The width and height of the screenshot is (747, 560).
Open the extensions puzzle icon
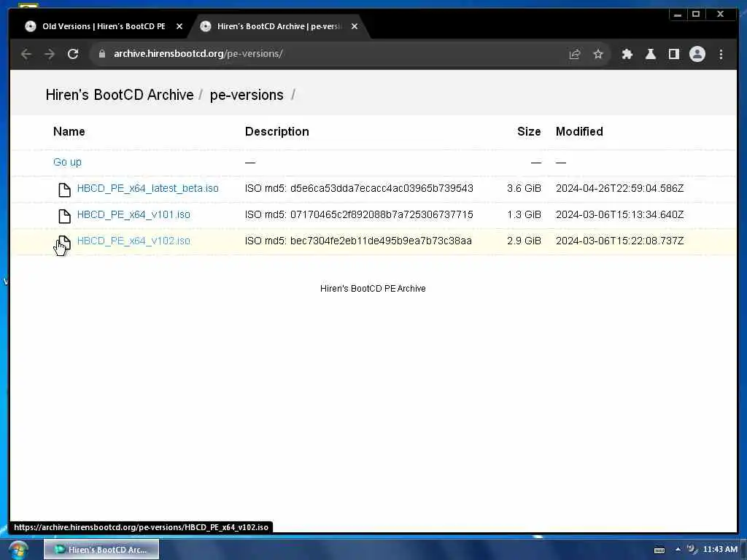(x=627, y=54)
